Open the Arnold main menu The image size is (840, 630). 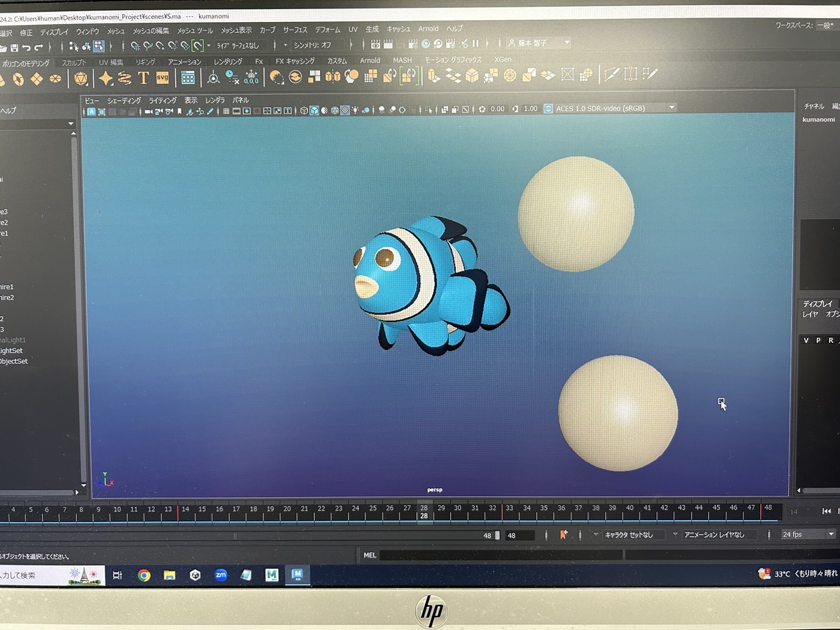[428, 28]
